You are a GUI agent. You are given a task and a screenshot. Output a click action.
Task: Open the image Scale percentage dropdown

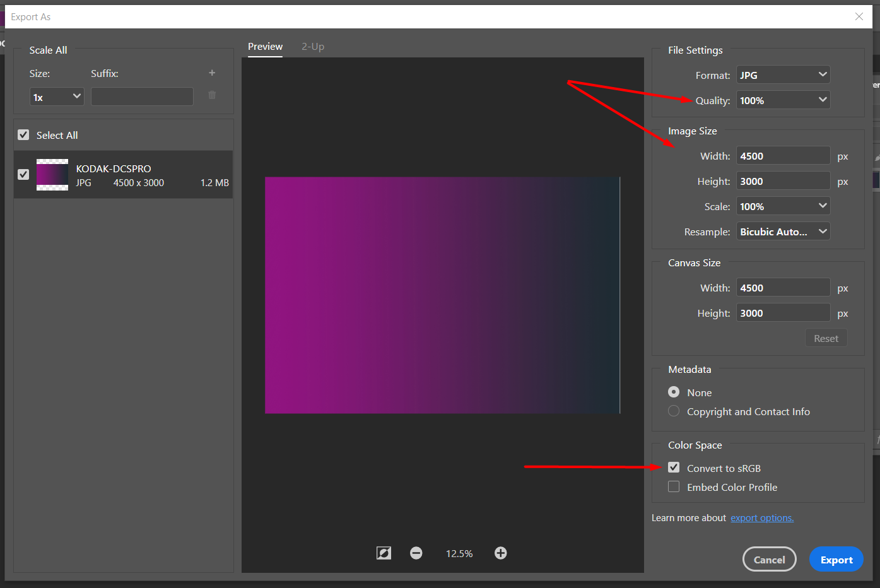coord(783,206)
